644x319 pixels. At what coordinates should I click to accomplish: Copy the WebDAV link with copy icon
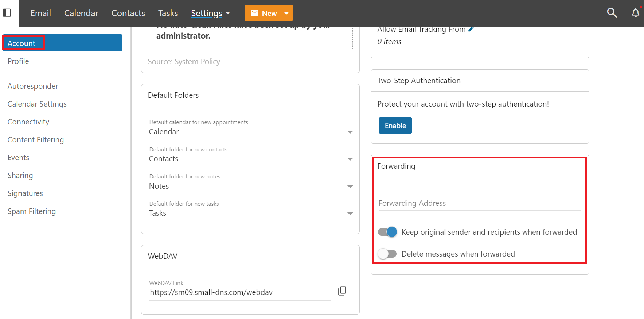pyautogui.click(x=342, y=291)
